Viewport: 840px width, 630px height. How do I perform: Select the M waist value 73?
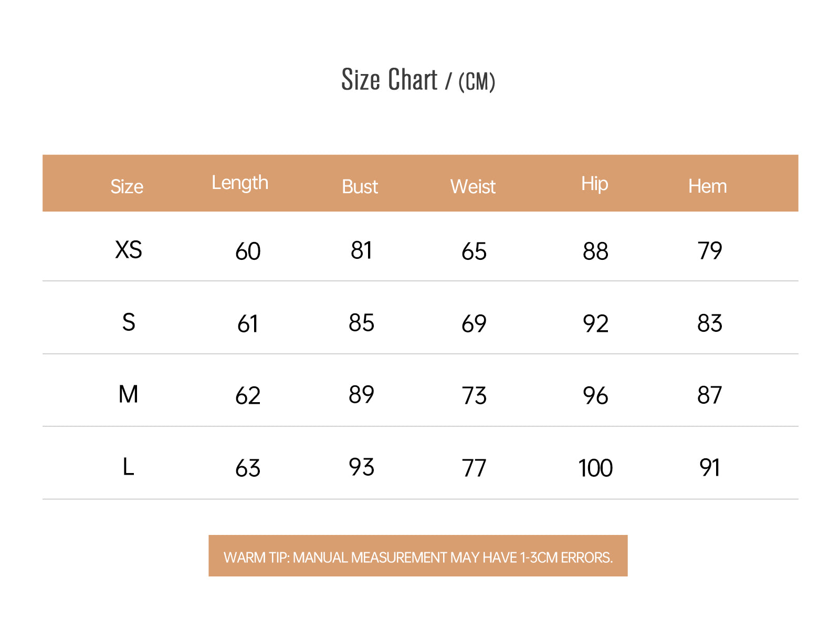[474, 396]
